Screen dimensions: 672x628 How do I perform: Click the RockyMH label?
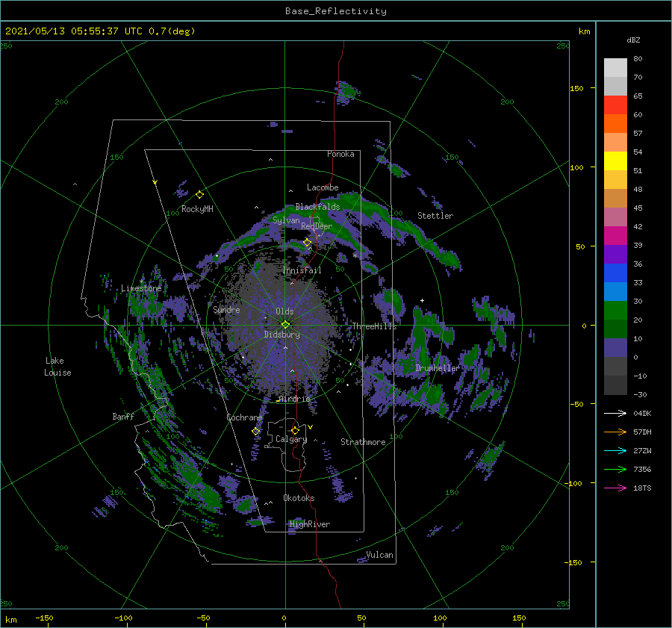point(197,209)
